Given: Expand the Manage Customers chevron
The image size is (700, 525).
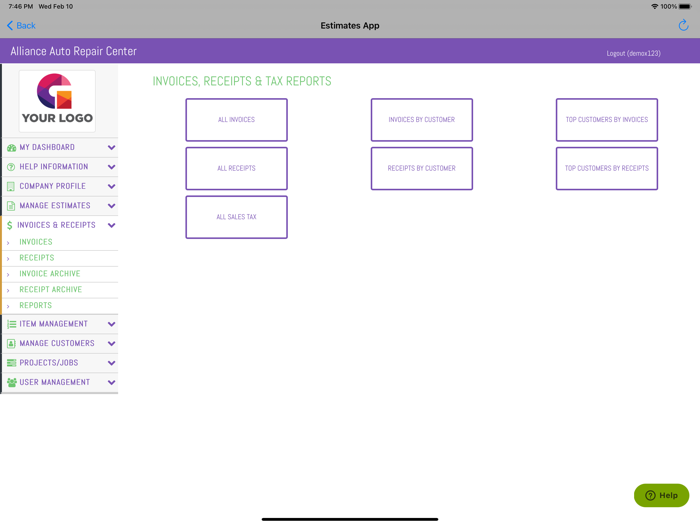Looking at the screenshot, I should (x=112, y=344).
